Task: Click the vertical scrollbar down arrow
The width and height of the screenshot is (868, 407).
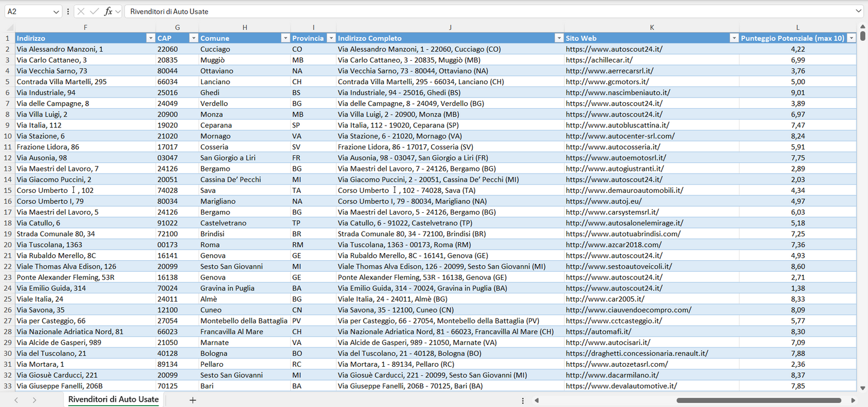Action: (863, 388)
